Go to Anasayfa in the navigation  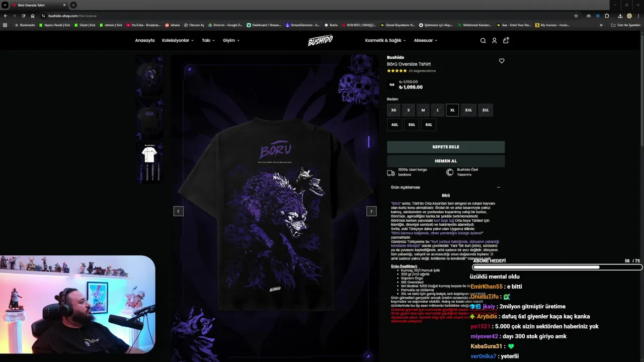pyautogui.click(x=145, y=41)
